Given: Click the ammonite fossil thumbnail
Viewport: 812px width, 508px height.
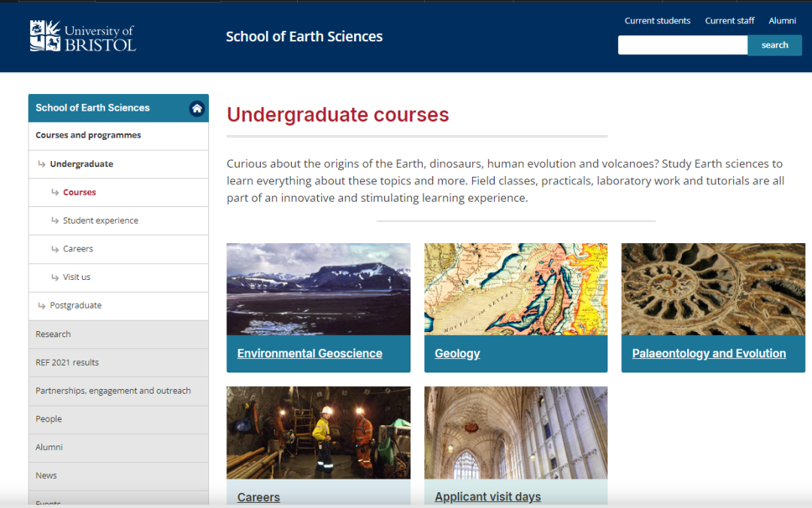Looking at the screenshot, I should (x=713, y=289).
